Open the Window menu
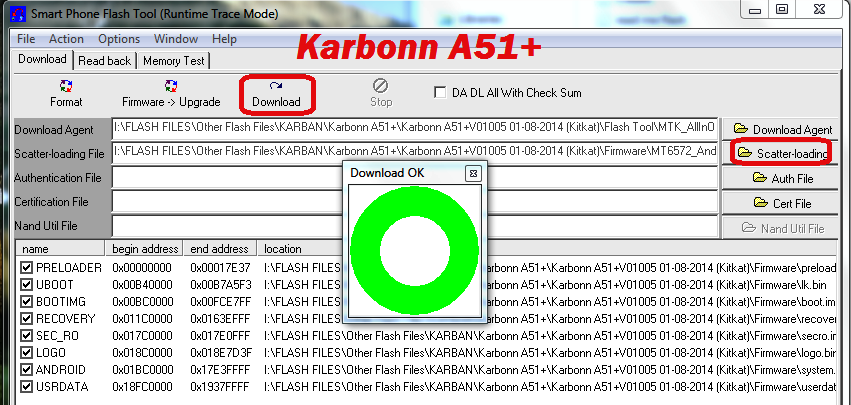 [x=176, y=39]
